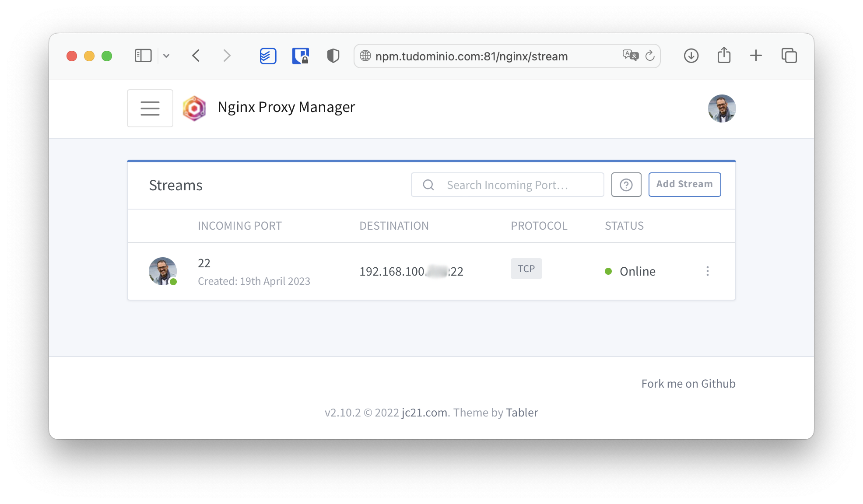The image size is (863, 504).
Task: Click incoming port value 22
Action: (204, 263)
